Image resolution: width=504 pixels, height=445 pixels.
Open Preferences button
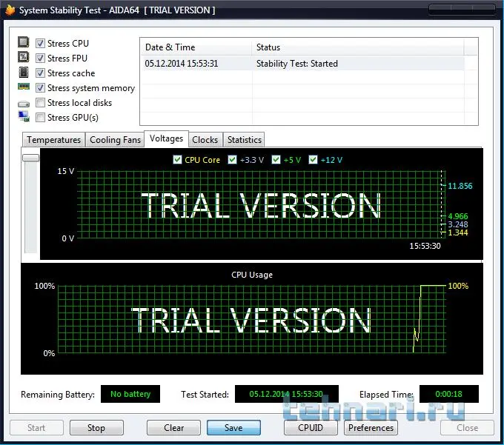[371, 428]
